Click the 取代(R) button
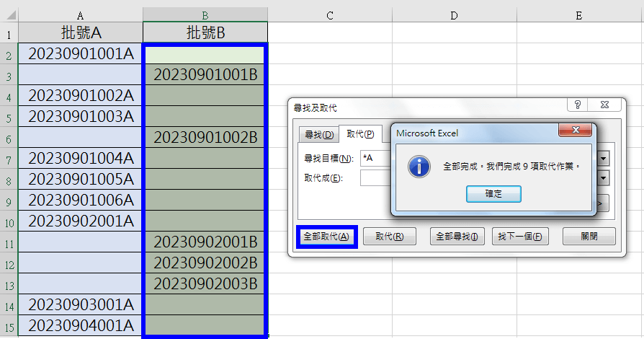This screenshot has width=644, height=339. (x=389, y=237)
